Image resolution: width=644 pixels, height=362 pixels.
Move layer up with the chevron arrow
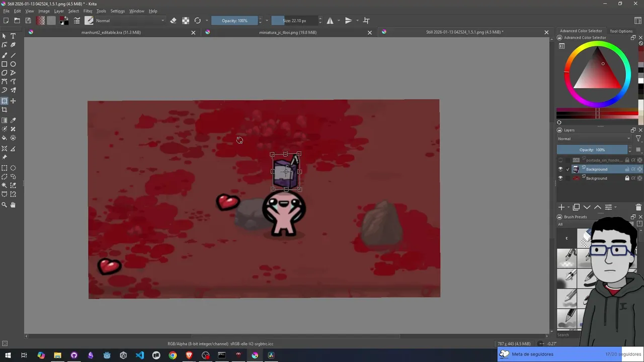coord(597,207)
